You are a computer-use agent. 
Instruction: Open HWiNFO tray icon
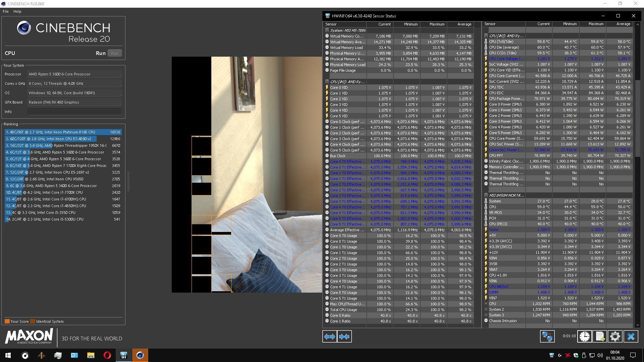551,355
